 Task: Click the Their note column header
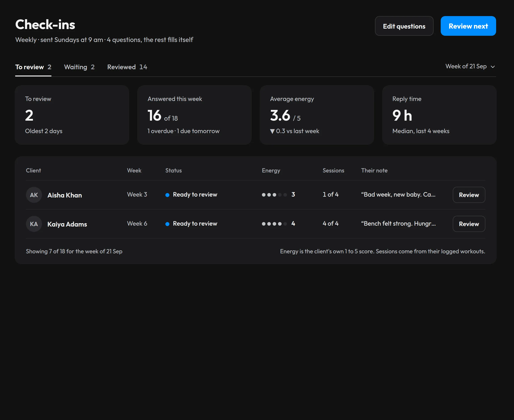coord(374,170)
